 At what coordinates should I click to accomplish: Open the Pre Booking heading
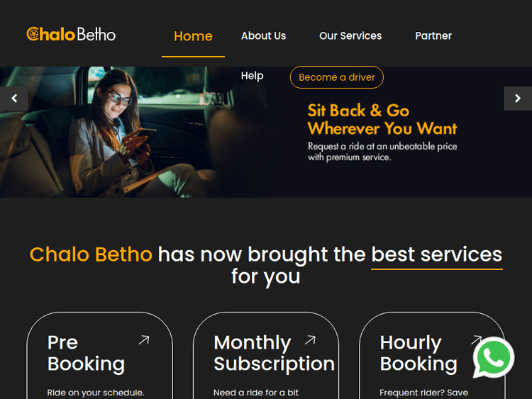click(86, 353)
